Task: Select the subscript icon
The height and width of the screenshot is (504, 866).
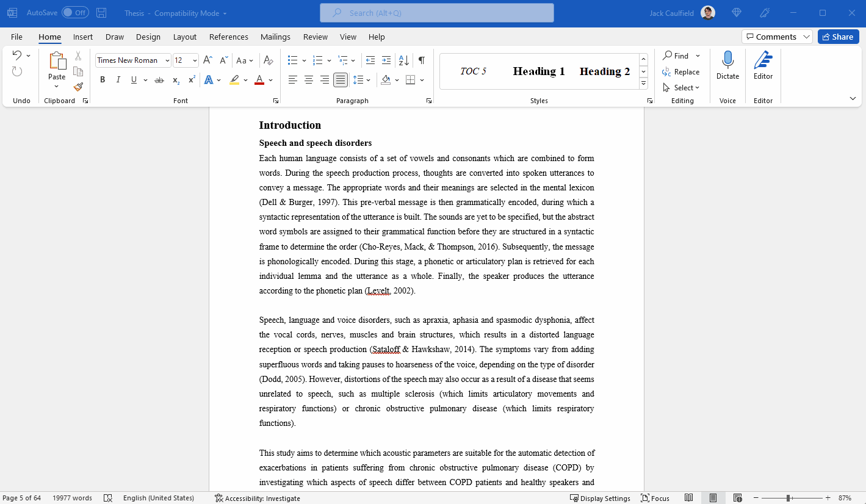Action: click(x=175, y=79)
